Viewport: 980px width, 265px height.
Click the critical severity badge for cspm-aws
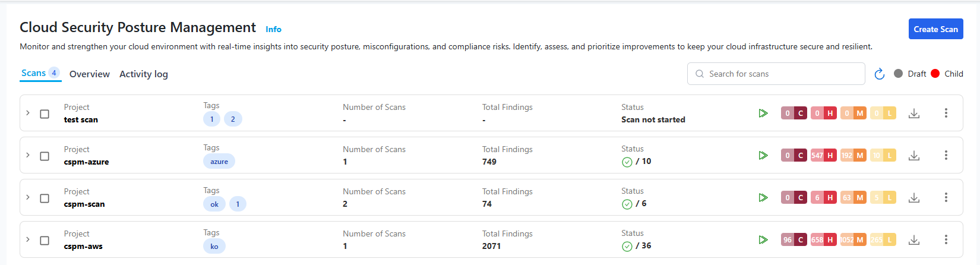pos(794,240)
